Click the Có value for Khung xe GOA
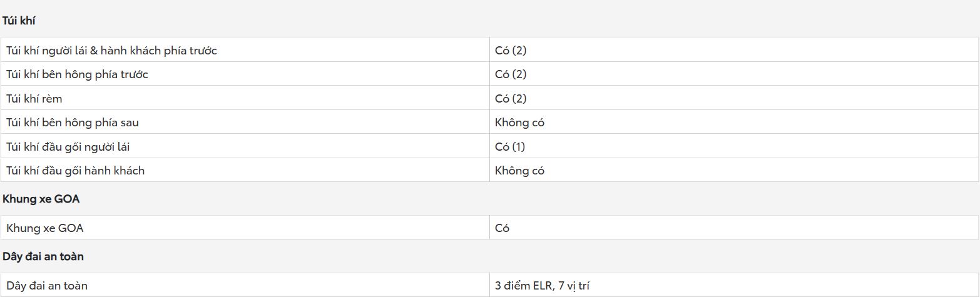The height and width of the screenshot is (297, 980). tap(502, 228)
